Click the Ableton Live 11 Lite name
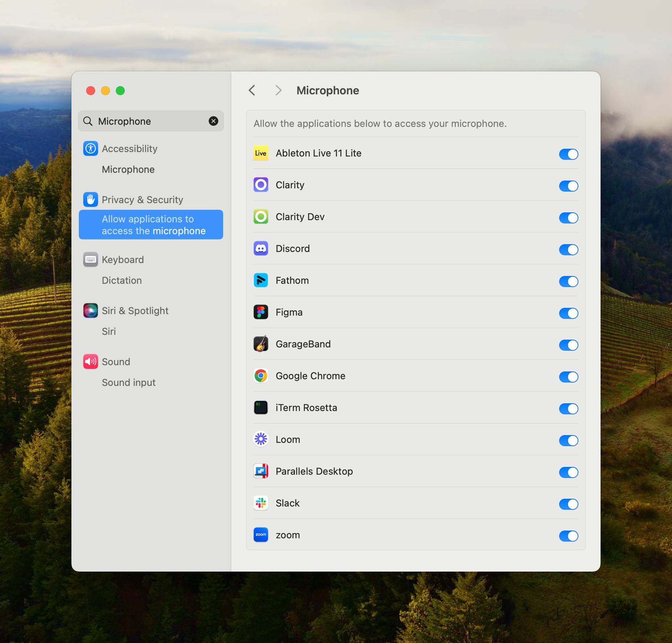672x643 pixels. pos(319,153)
